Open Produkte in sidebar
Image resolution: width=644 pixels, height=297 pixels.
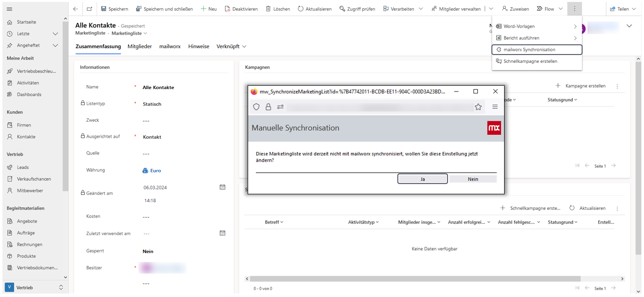tap(26, 256)
